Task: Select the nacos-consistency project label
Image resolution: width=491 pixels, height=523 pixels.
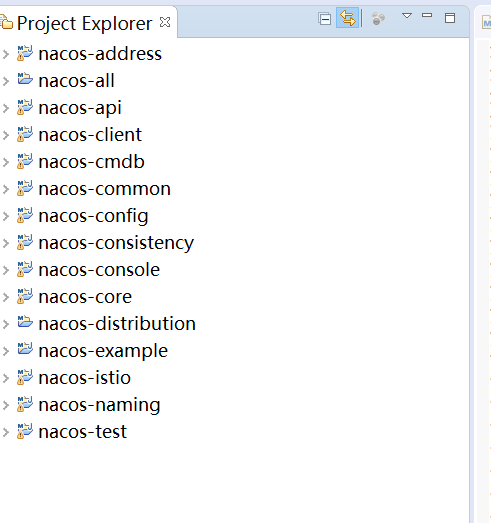Action: [x=116, y=243]
